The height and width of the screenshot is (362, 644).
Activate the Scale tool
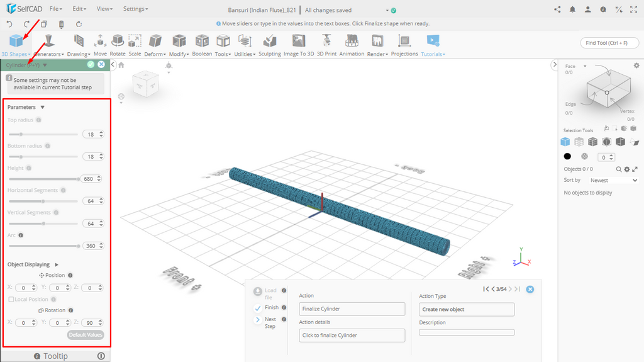click(x=135, y=44)
